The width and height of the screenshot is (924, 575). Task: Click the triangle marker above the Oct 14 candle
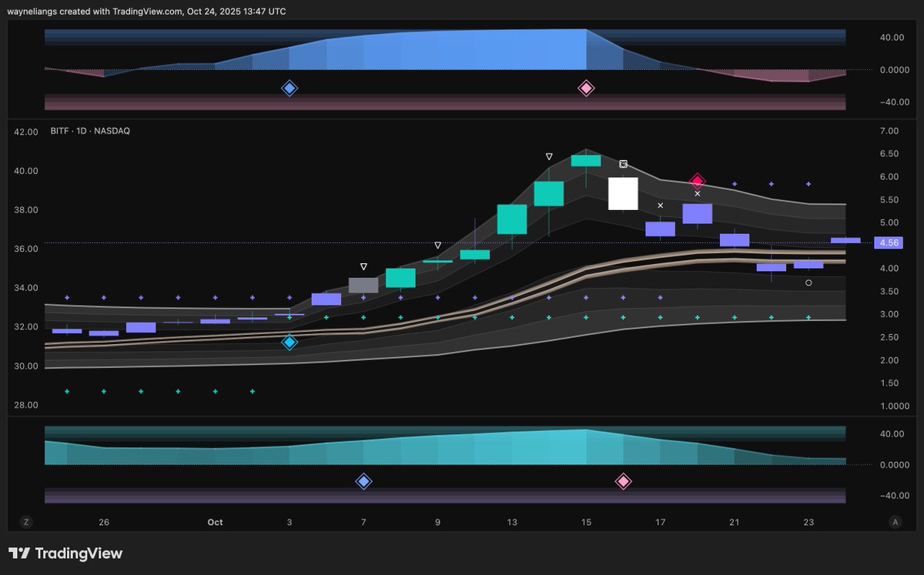(549, 156)
